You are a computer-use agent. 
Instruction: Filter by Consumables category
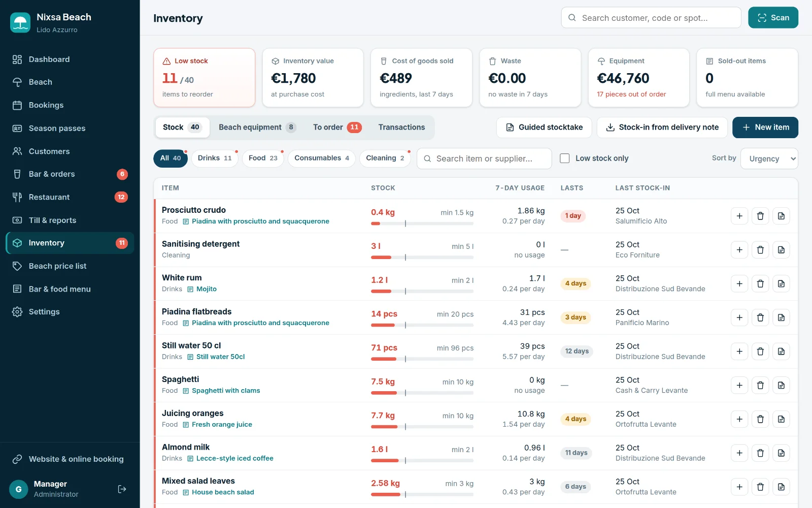click(322, 158)
